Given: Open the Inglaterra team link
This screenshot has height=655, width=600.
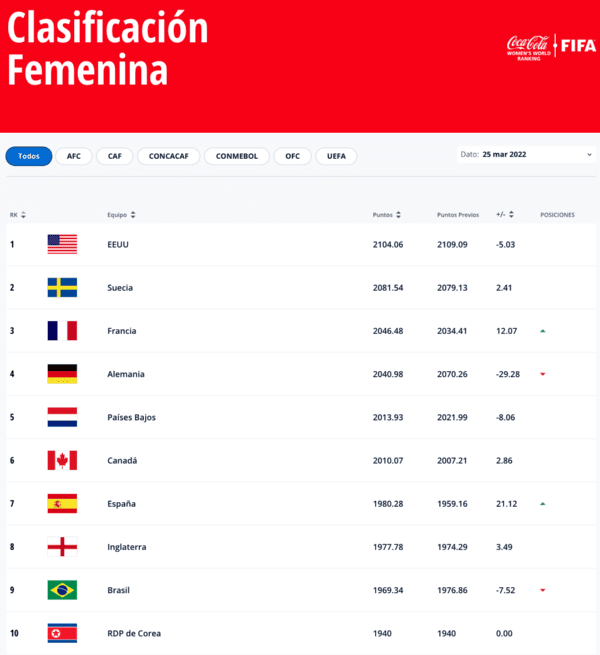Looking at the screenshot, I should (127, 547).
